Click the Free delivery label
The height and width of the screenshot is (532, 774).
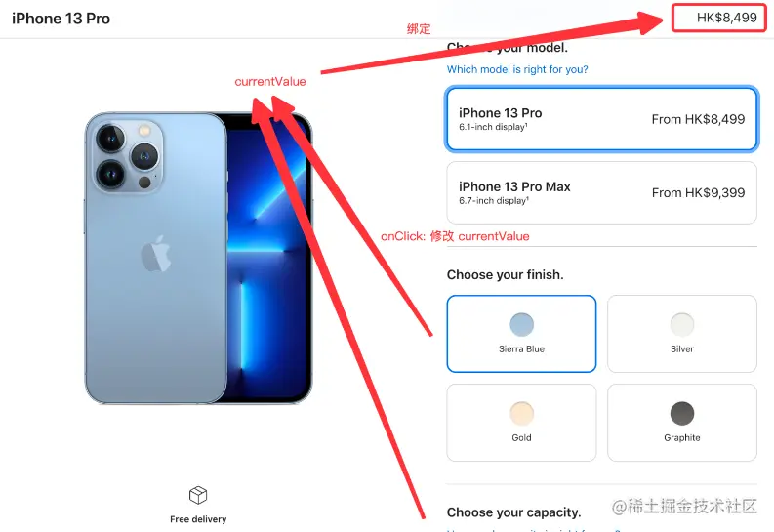198,519
